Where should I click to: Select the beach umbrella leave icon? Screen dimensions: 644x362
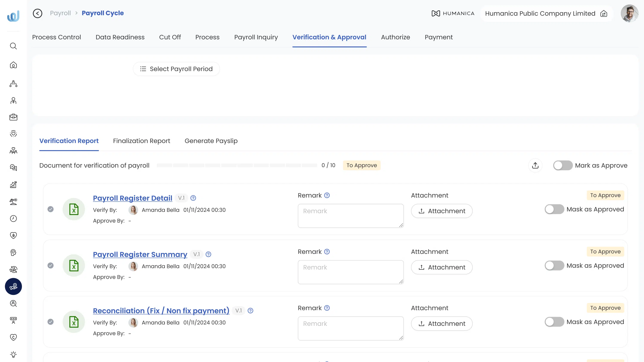pyautogui.click(x=13, y=202)
